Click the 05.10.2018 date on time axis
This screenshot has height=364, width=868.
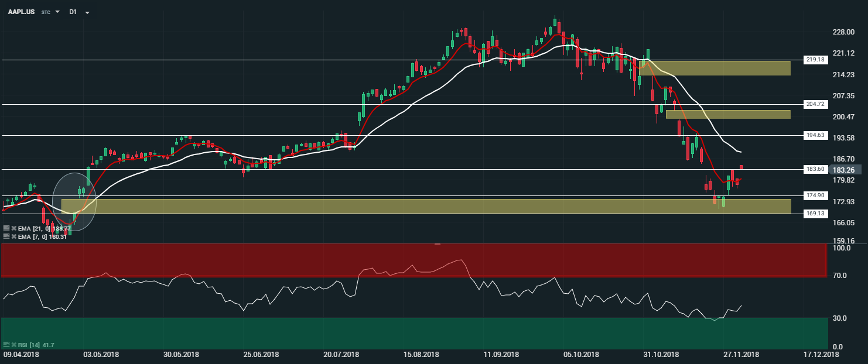(582, 355)
